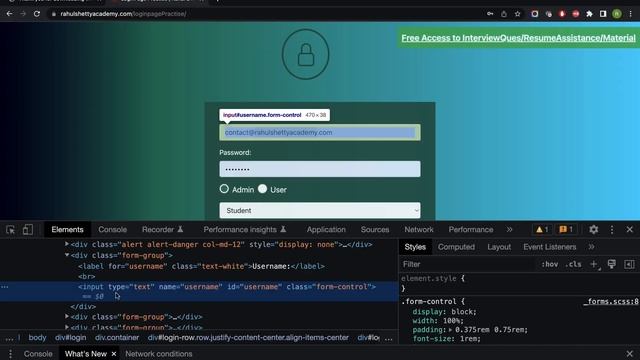The width and height of the screenshot is (640, 360).
Task: Click the browser forward arrow
Action: click(23, 14)
